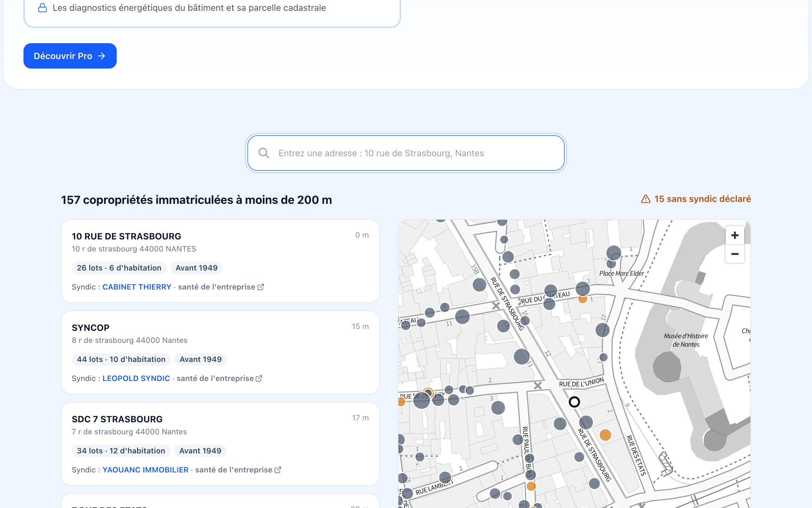
Task: Click the warning triangle icon
Action: [645, 199]
